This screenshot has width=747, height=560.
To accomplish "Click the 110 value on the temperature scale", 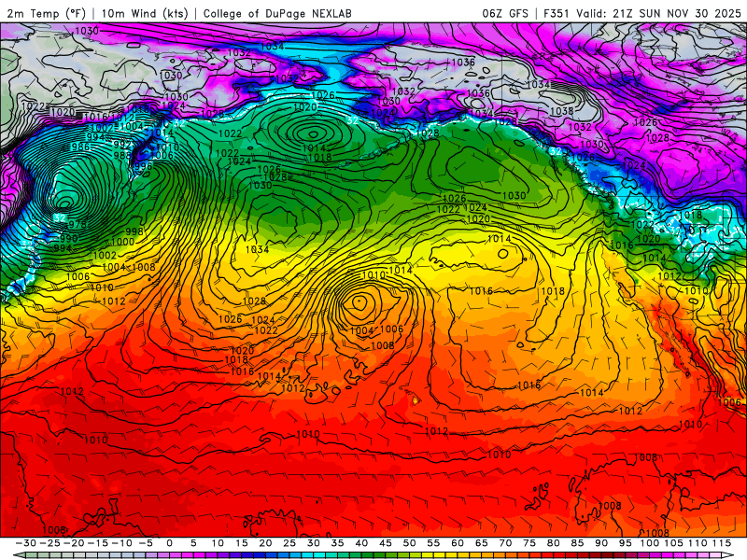I will 698,543.
